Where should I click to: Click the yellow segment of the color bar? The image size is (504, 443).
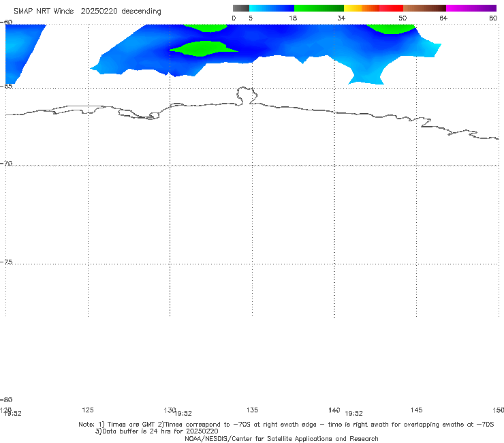pos(353,8)
